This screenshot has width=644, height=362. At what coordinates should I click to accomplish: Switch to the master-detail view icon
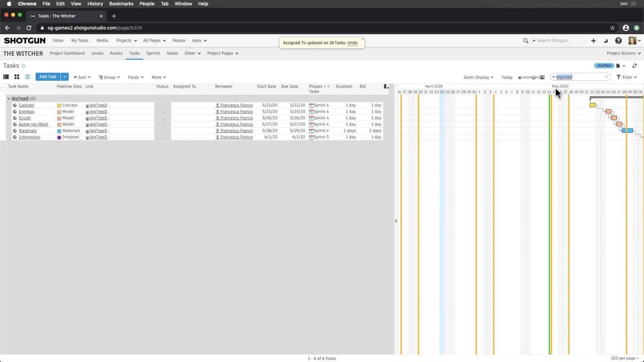point(6,77)
